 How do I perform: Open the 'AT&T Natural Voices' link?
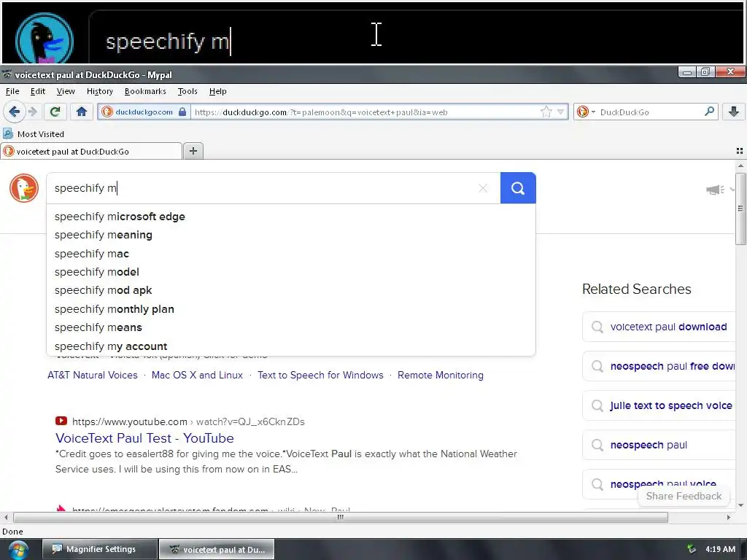click(93, 376)
